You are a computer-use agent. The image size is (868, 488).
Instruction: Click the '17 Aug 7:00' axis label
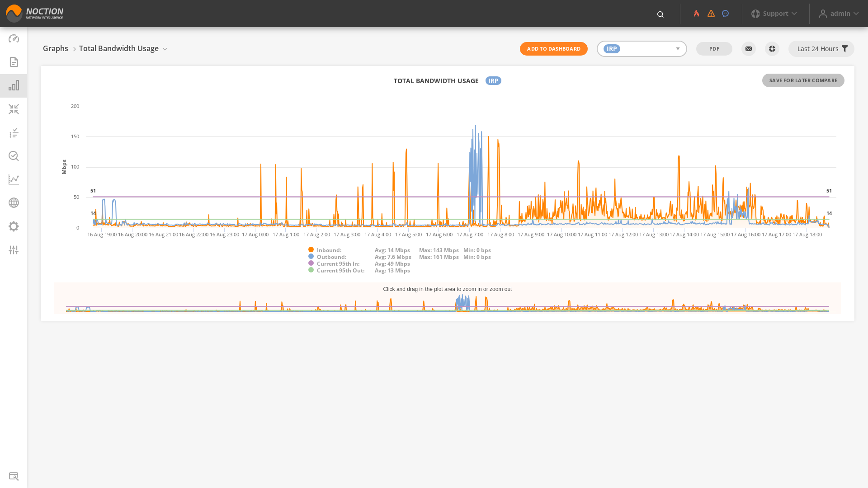coord(470,235)
